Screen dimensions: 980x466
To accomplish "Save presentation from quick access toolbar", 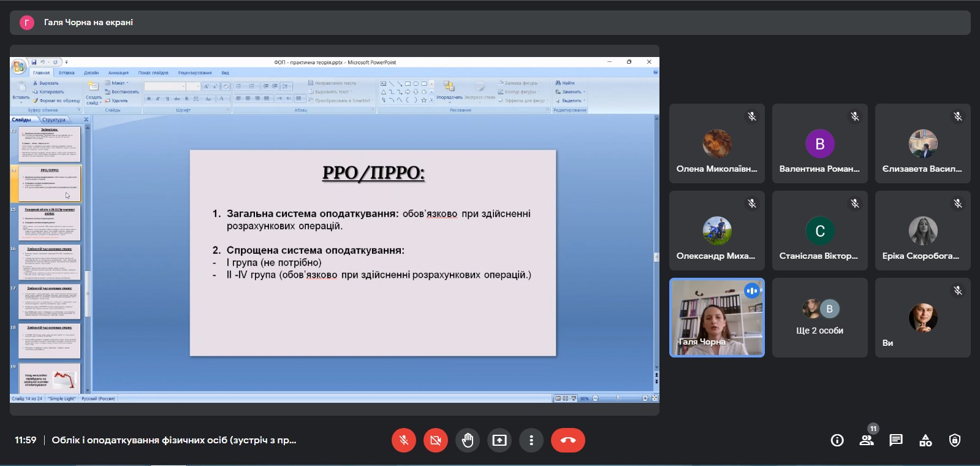I will [34, 62].
